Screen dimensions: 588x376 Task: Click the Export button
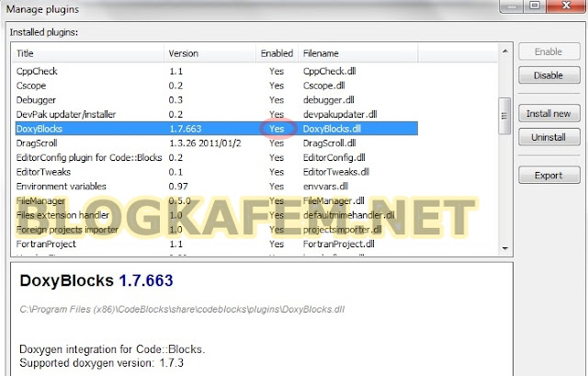coord(549,176)
